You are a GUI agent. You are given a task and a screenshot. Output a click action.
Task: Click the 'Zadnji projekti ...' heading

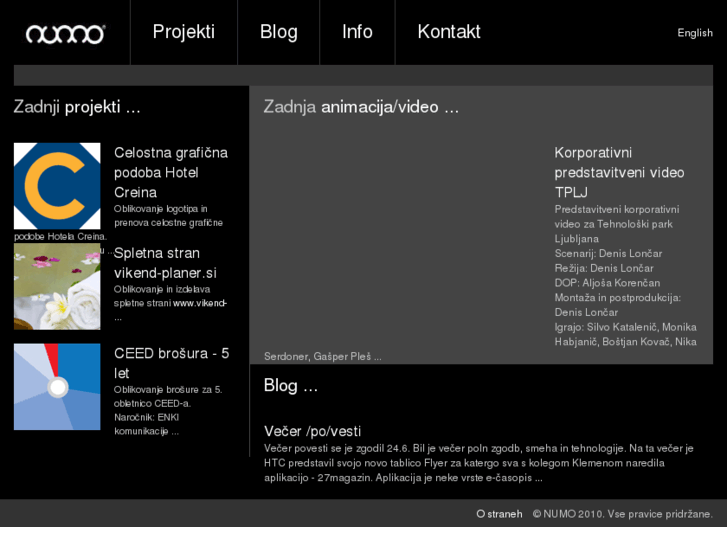(x=77, y=107)
